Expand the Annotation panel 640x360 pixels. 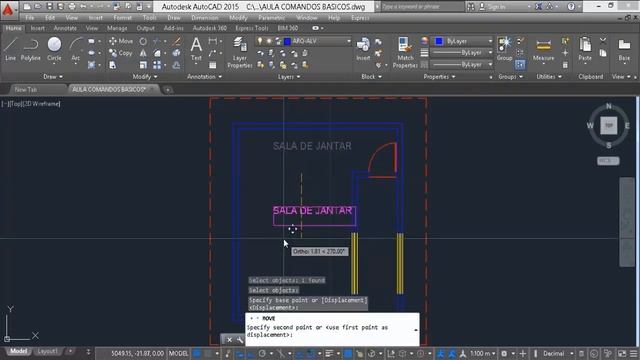(x=204, y=76)
